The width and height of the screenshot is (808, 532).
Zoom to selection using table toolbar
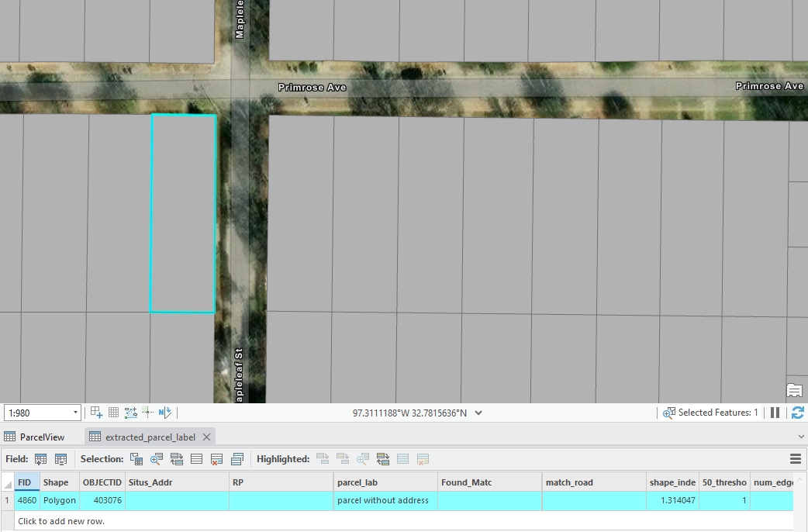(157, 459)
